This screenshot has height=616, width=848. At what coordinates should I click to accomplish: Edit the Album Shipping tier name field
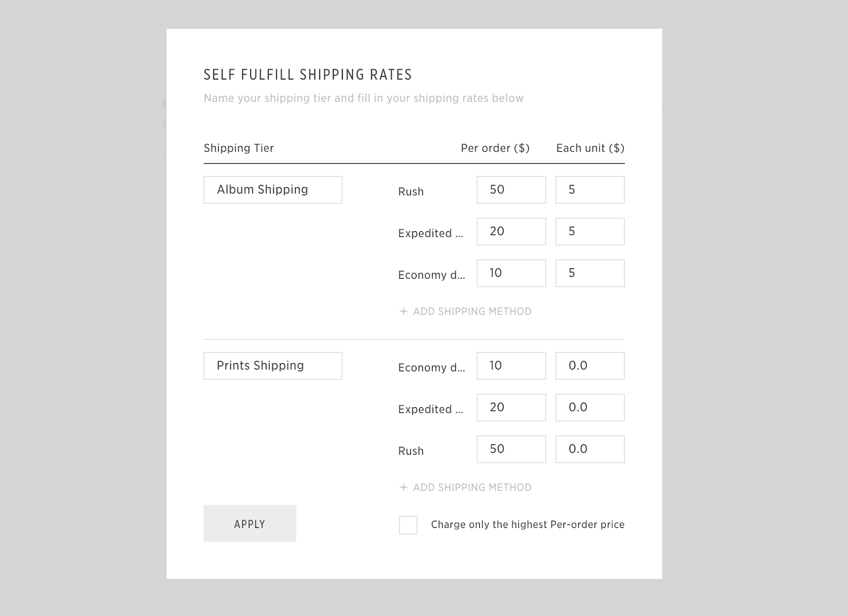click(273, 190)
